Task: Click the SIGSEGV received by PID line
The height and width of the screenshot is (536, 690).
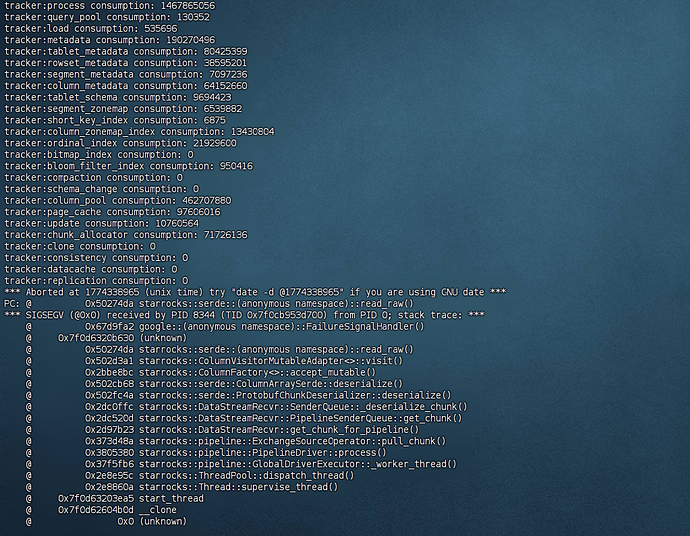Action: tap(245, 315)
